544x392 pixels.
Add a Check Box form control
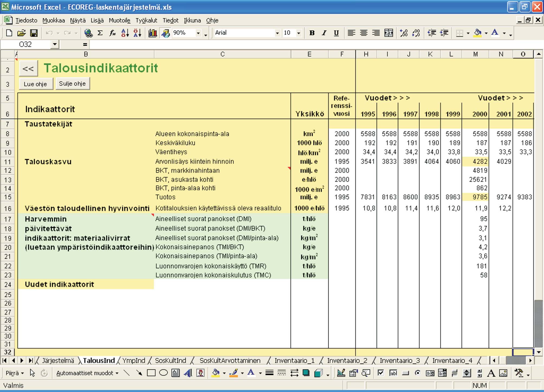381,373
